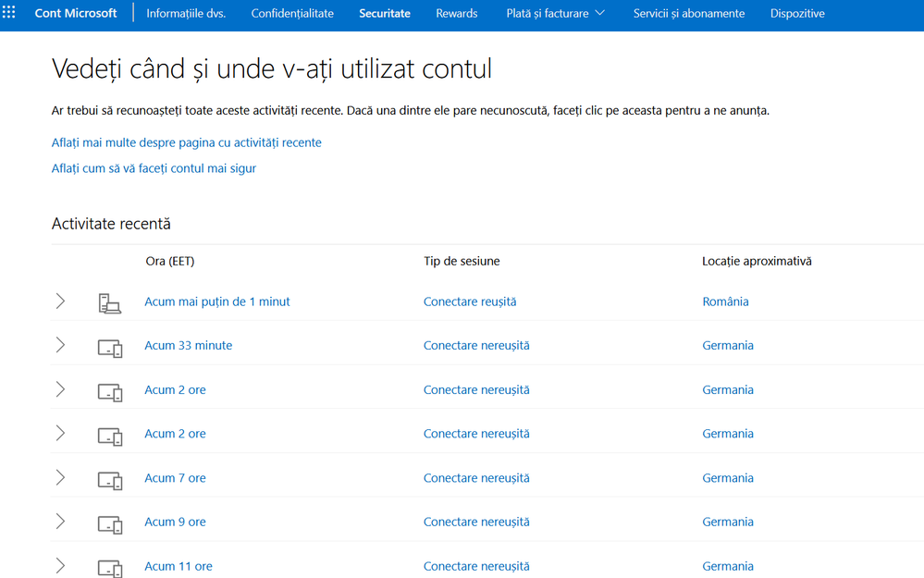Screen dimensions: 924x578
Task: Select the device icon for "Acum 7 ore" row
Action: pyautogui.click(x=110, y=478)
